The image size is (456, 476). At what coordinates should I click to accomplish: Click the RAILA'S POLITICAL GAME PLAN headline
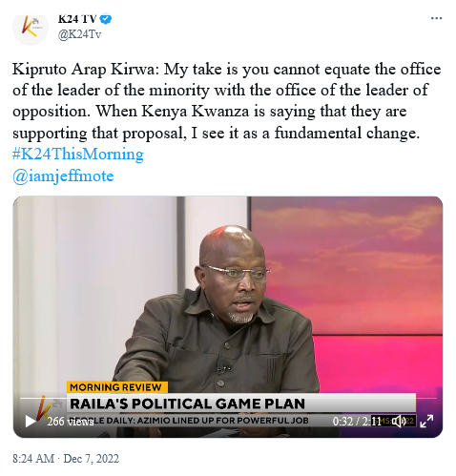[188, 404]
